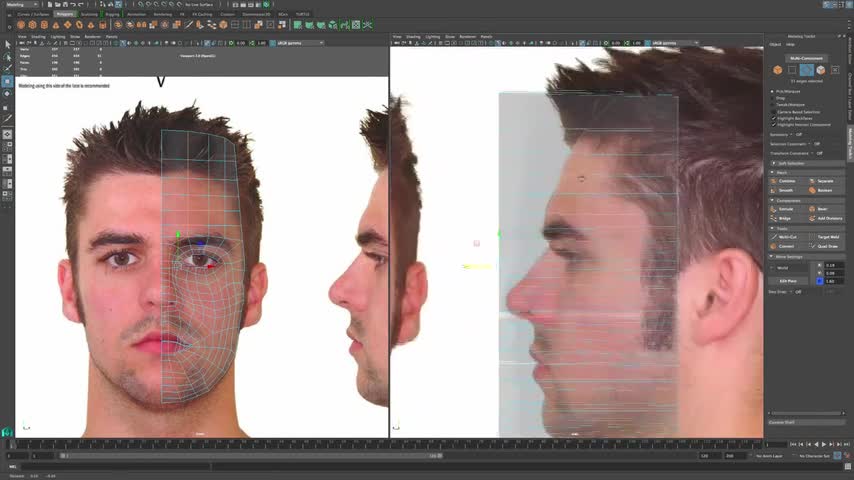
Task: Toggle Highlight Backfaces checkbox
Action: coord(773,118)
